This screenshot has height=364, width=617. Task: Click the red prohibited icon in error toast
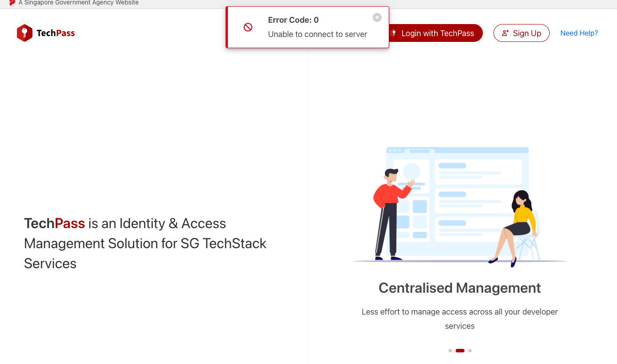click(248, 27)
